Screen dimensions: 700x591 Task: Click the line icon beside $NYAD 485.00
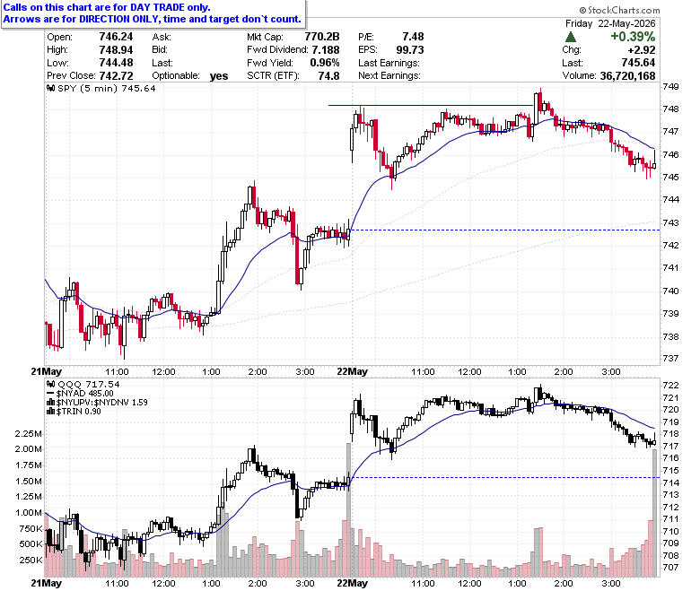point(51,394)
